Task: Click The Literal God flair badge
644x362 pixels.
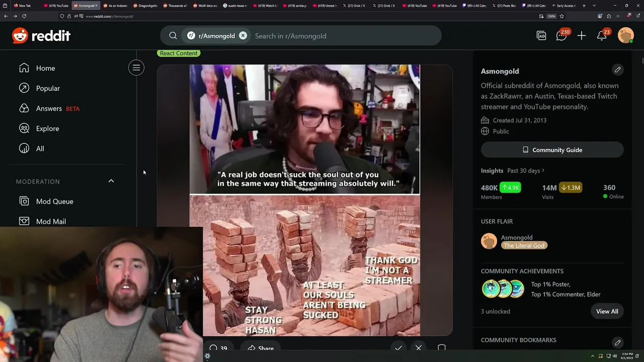Action: tap(524, 245)
